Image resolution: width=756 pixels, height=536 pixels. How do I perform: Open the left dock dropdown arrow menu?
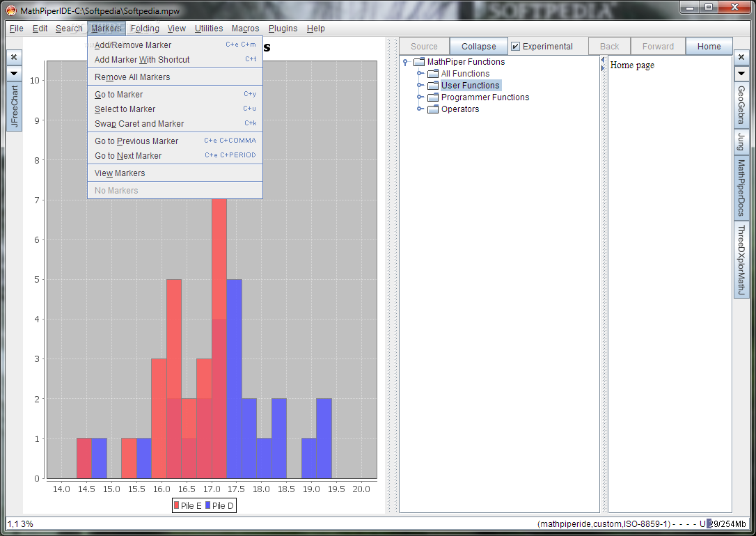14,74
